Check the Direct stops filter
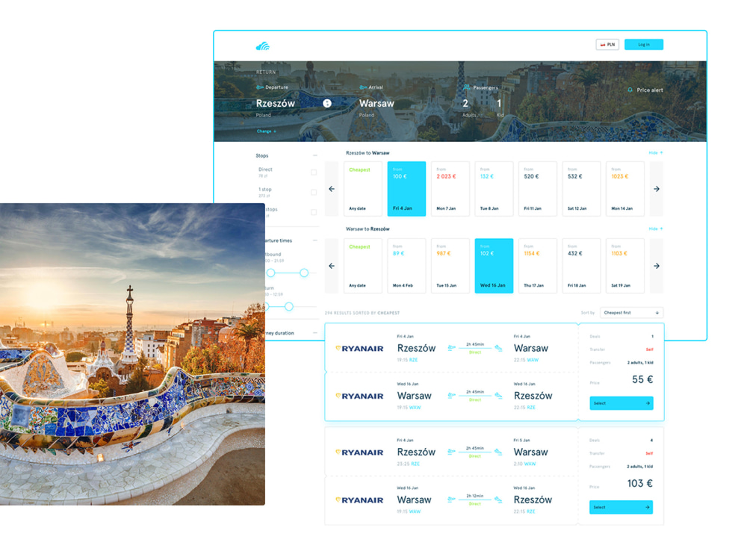This screenshot has height=560, width=747. [314, 172]
